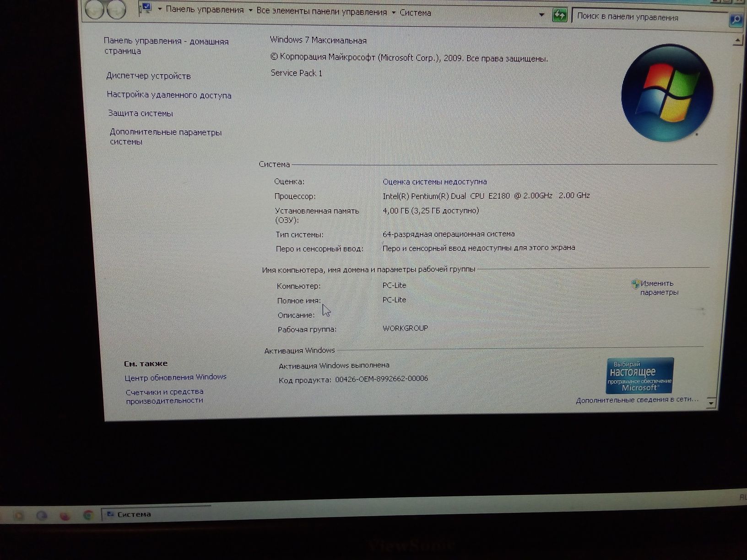Click Активация Windows выполнена text
Viewport: 747px width, 560px height.
click(334, 365)
